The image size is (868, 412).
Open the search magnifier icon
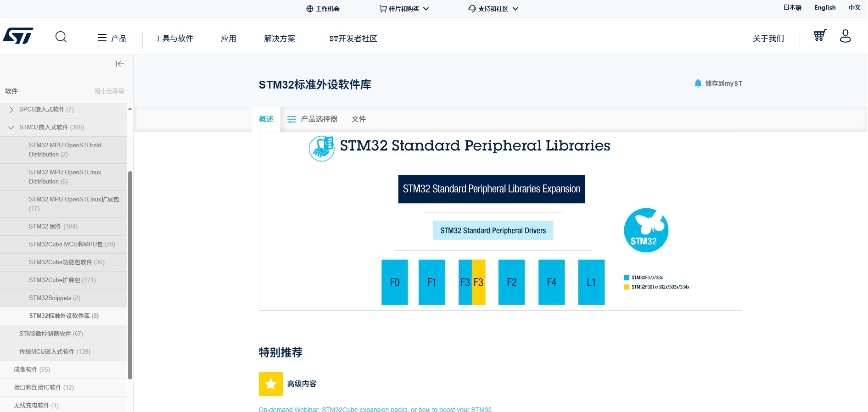point(61,37)
